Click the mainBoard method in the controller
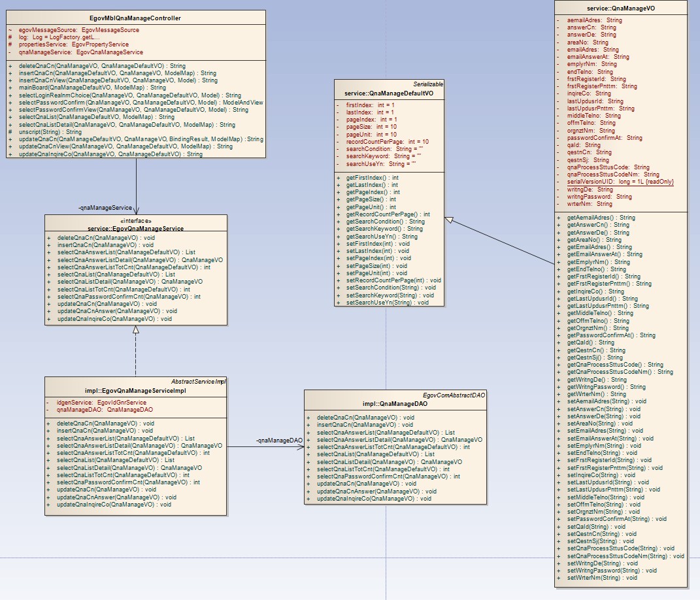This screenshot has width=700, height=600. tap(92, 88)
